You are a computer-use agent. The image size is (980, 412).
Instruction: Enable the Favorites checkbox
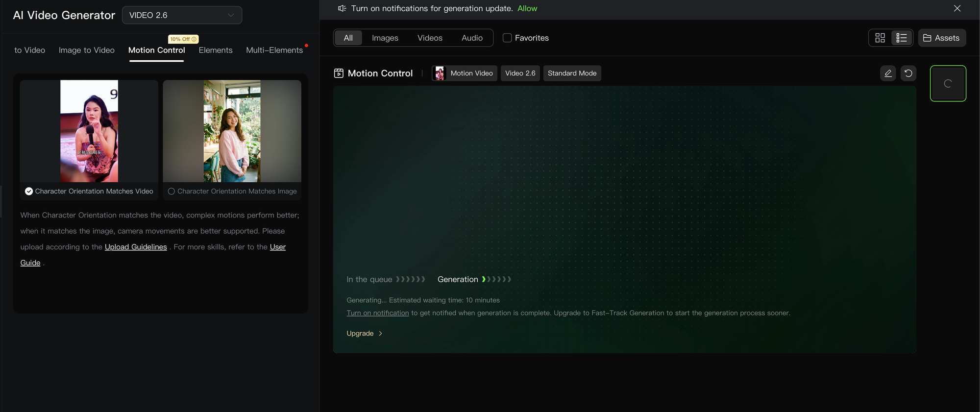507,38
